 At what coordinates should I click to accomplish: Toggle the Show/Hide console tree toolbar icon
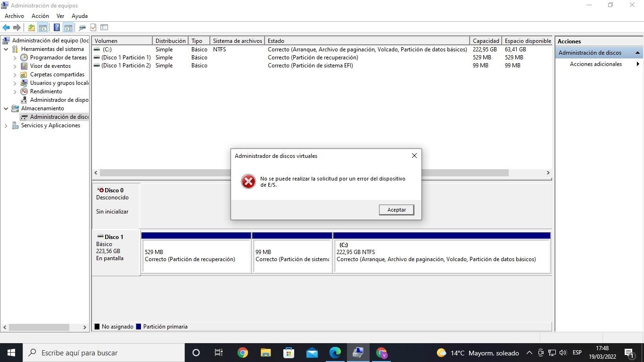(x=43, y=27)
